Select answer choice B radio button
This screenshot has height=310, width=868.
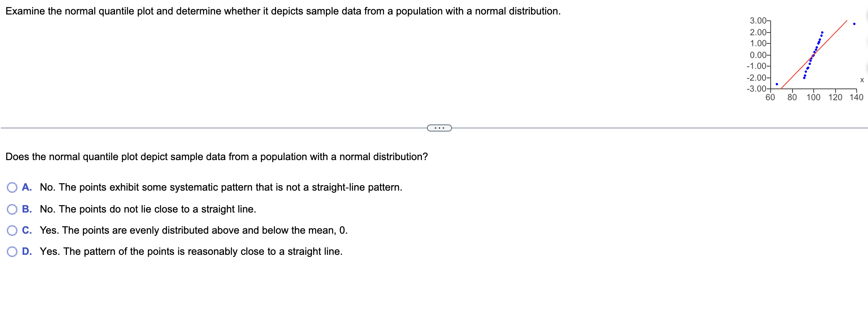coord(12,209)
